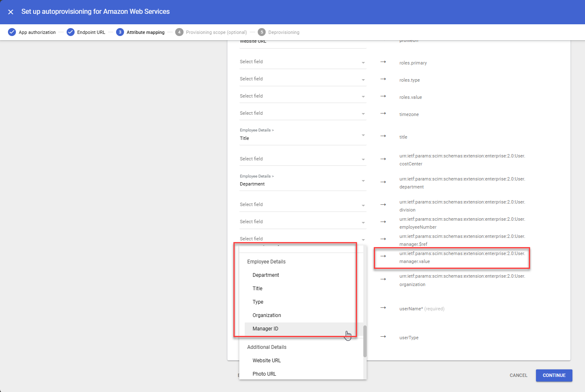The image size is (585, 392).
Task: Click the arrow icon for timezone
Action: tap(383, 113)
